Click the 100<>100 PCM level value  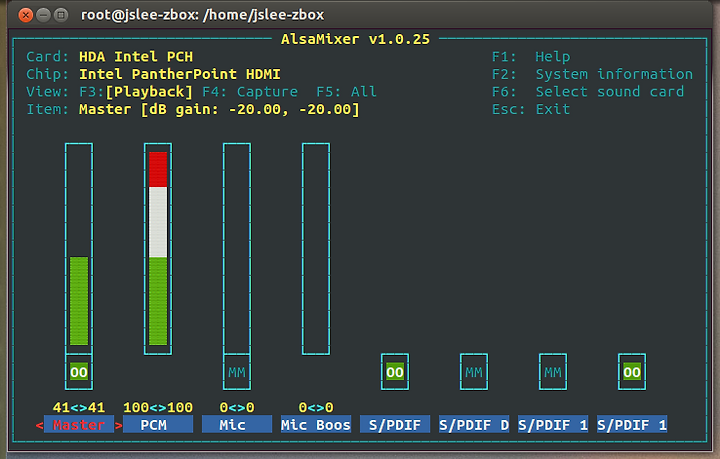tap(158, 407)
